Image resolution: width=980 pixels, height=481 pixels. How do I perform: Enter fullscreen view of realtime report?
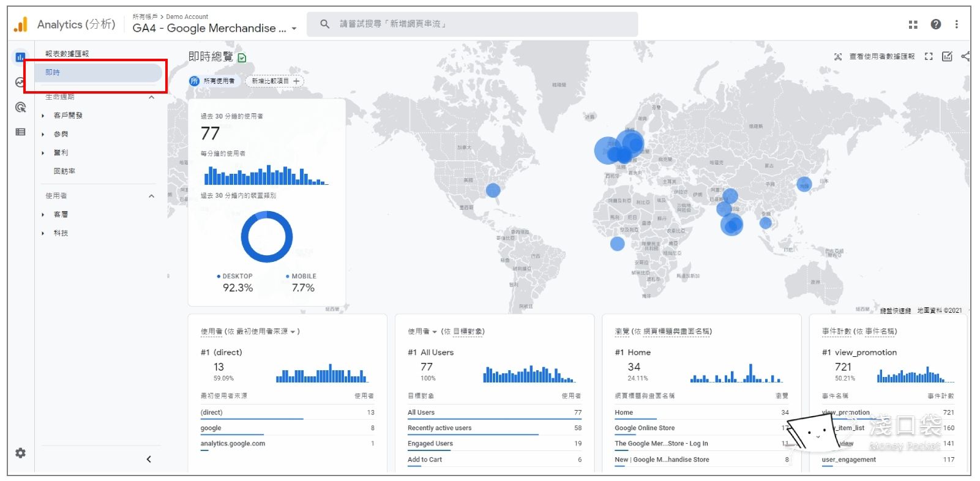[929, 56]
